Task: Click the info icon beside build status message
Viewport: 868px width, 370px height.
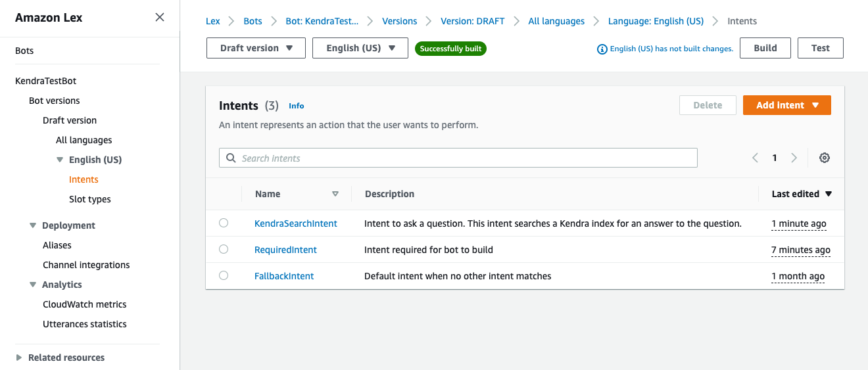Action: click(602, 49)
